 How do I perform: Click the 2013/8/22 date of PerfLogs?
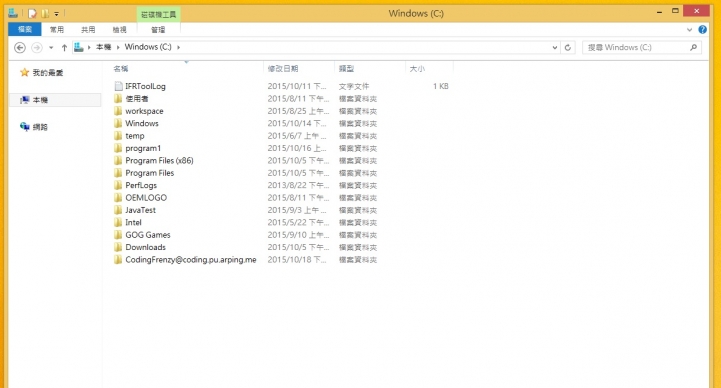click(x=298, y=185)
